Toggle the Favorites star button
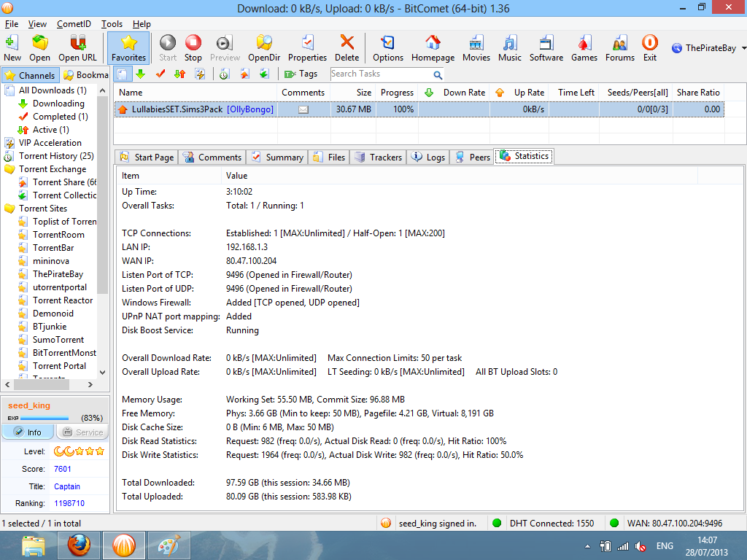Image resolution: width=747 pixels, height=560 pixels. 128,47
